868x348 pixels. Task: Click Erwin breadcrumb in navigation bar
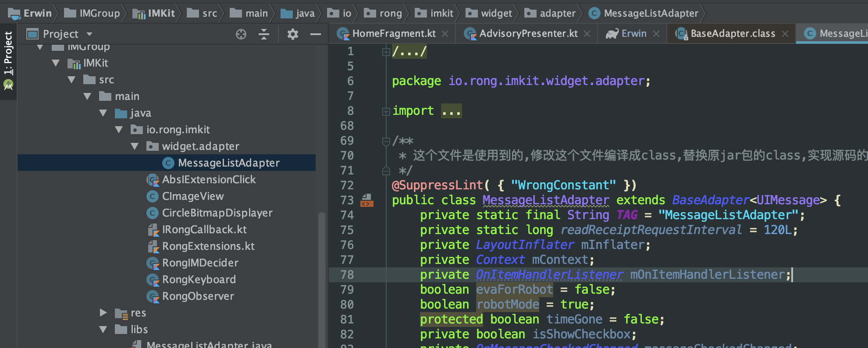30,14
